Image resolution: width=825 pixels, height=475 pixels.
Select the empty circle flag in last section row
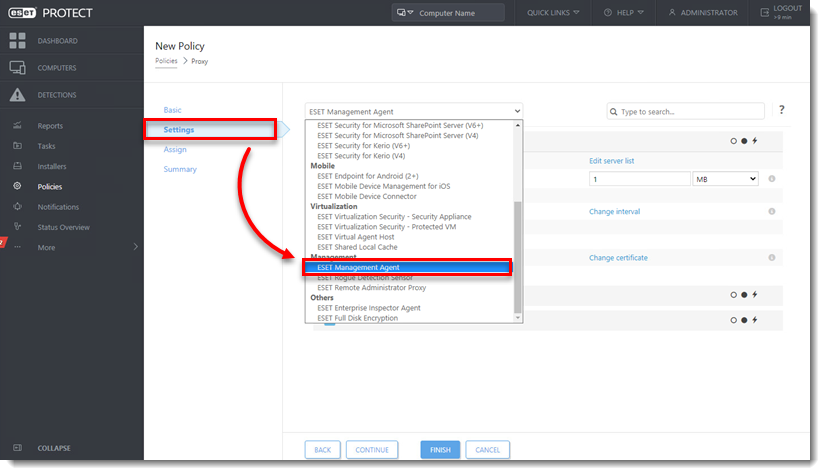733,320
